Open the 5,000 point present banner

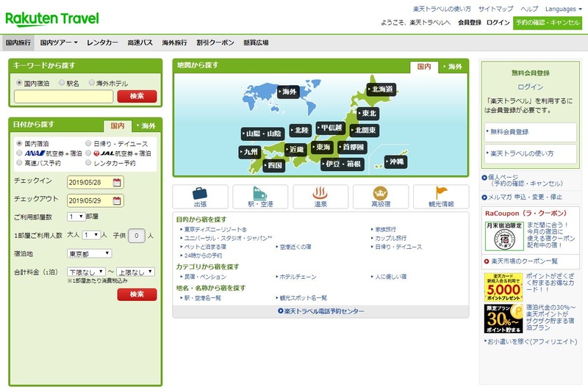click(503, 288)
